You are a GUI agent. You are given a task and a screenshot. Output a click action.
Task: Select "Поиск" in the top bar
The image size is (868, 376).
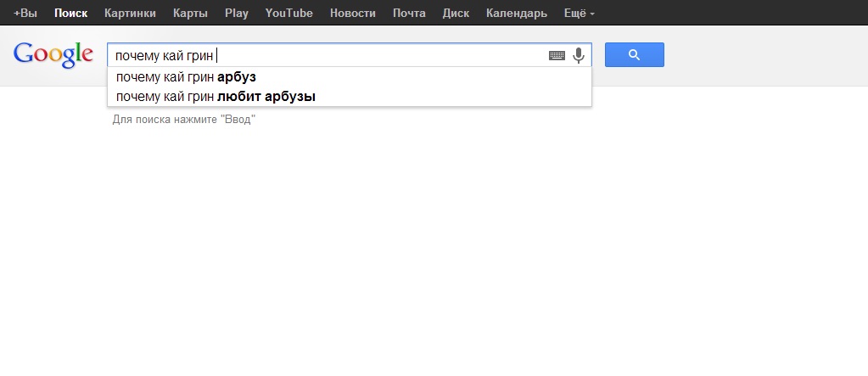pos(70,14)
